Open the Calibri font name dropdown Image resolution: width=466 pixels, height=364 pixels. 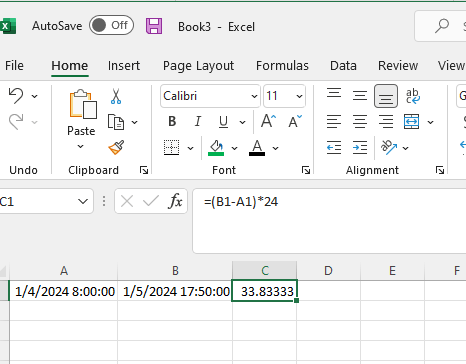point(254,96)
